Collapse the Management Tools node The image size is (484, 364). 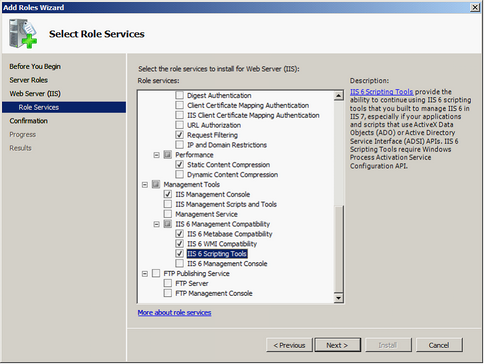(145, 185)
